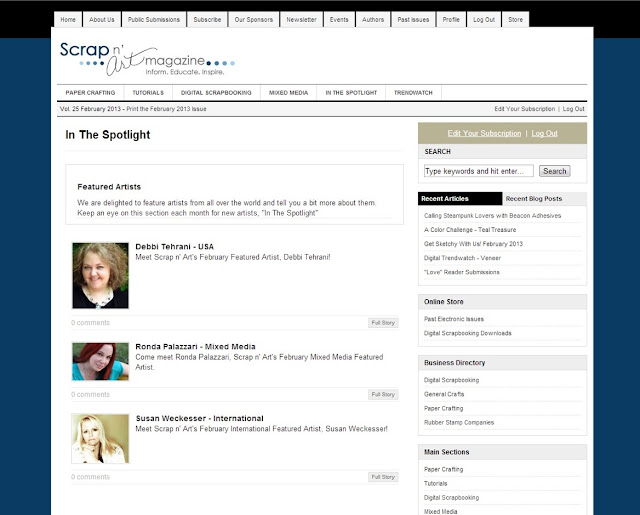Click Full Story for Debbi Tehrani
Viewport: 640px width, 515px height.
(x=383, y=323)
